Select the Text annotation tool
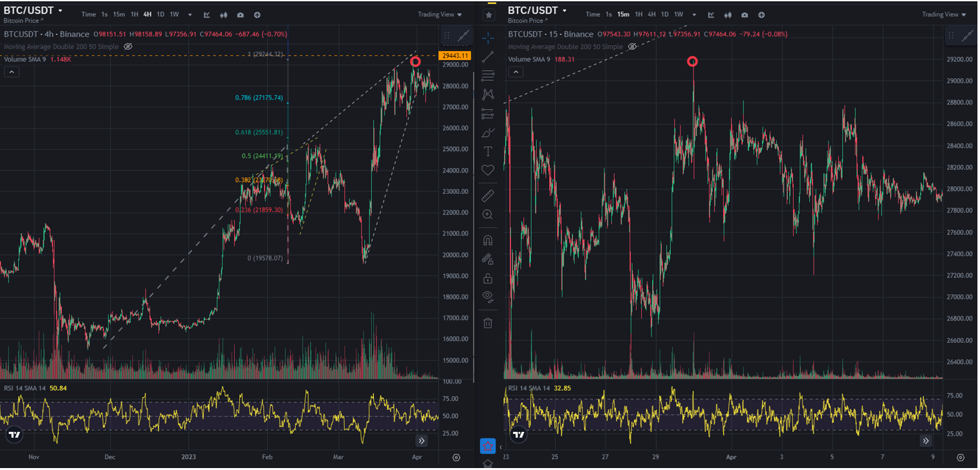 pos(488,151)
